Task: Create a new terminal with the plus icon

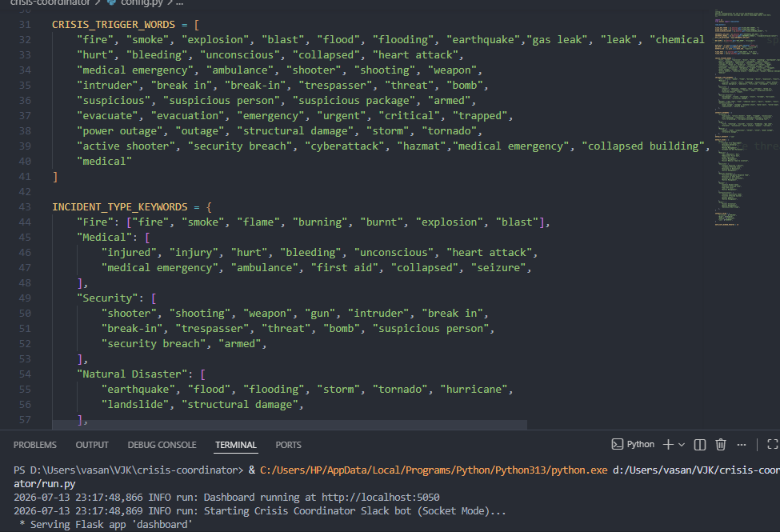Action: [668, 445]
